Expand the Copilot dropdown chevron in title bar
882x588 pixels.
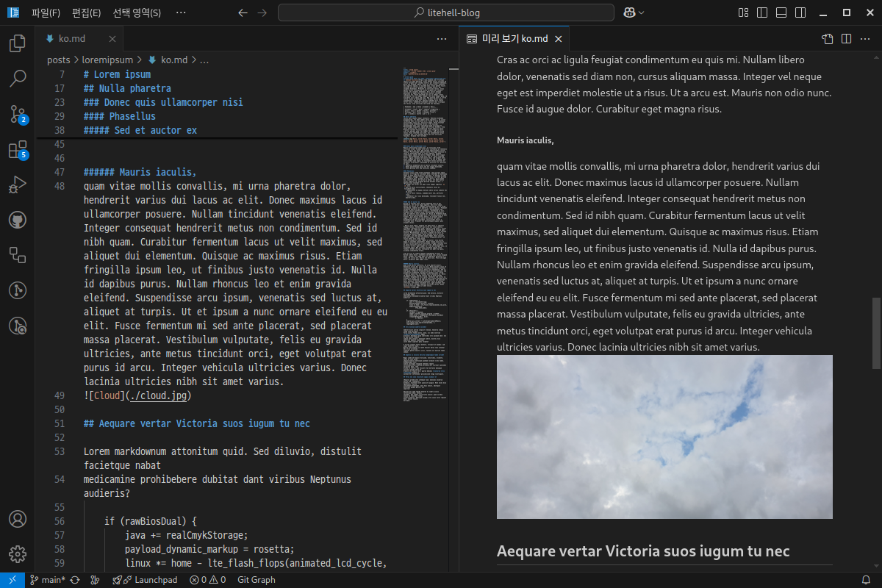(642, 12)
